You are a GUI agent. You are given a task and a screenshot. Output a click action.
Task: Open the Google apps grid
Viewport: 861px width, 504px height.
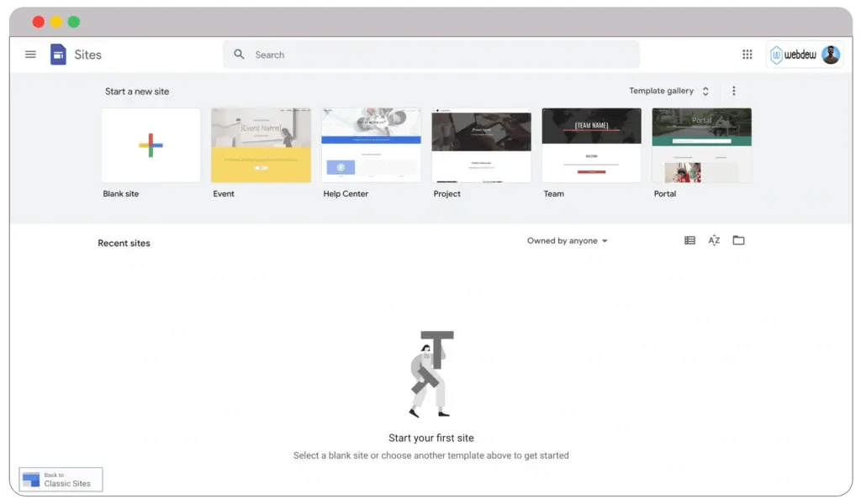[747, 55]
